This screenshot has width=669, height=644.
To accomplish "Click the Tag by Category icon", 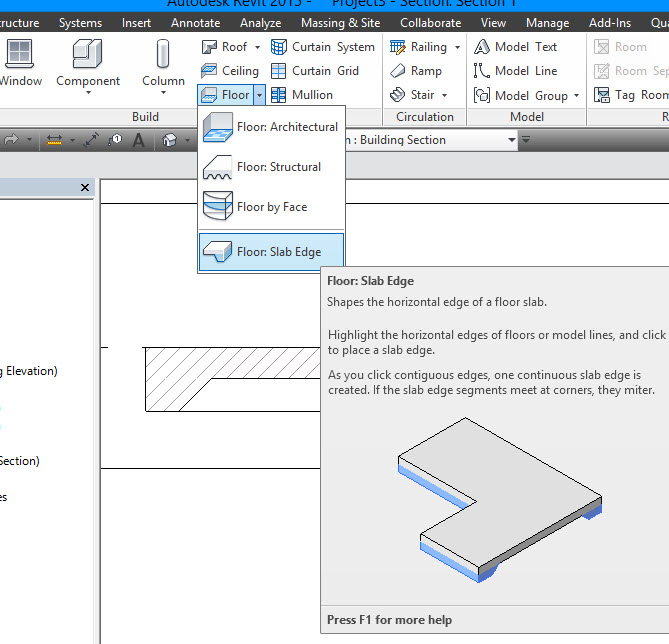I will (x=115, y=140).
